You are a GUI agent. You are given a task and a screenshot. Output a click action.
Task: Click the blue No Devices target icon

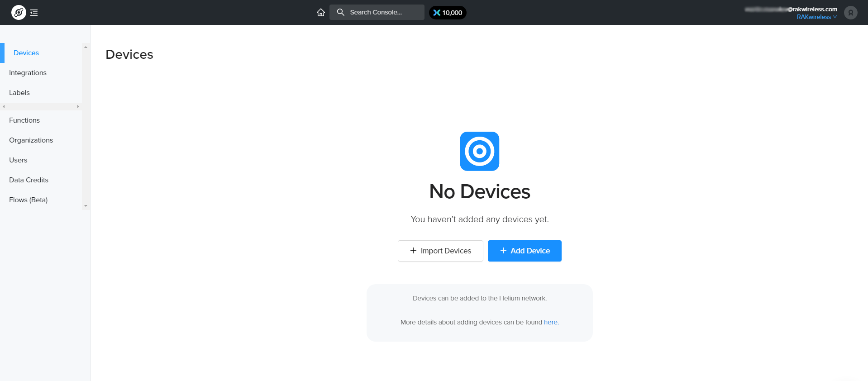pyautogui.click(x=479, y=151)
